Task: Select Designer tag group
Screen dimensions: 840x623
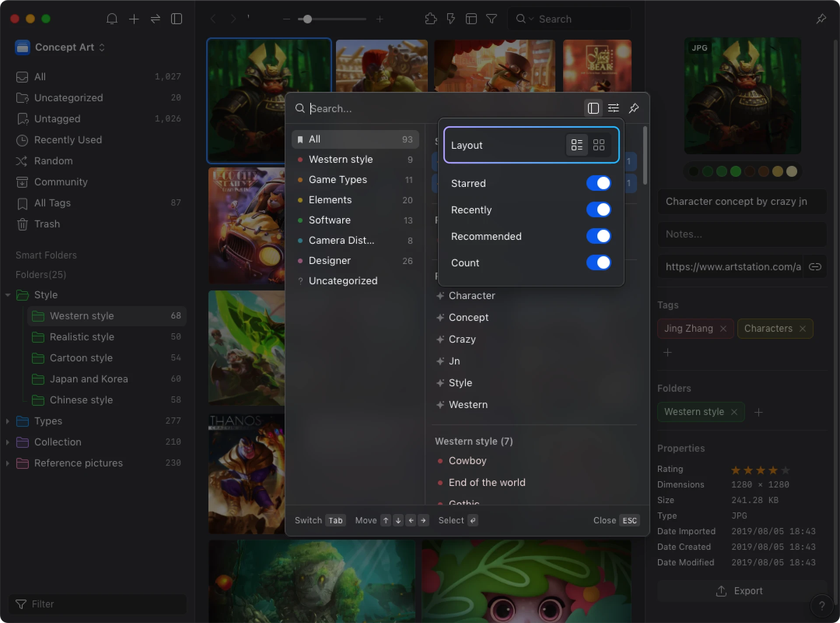Action: (x=329, y=260)
